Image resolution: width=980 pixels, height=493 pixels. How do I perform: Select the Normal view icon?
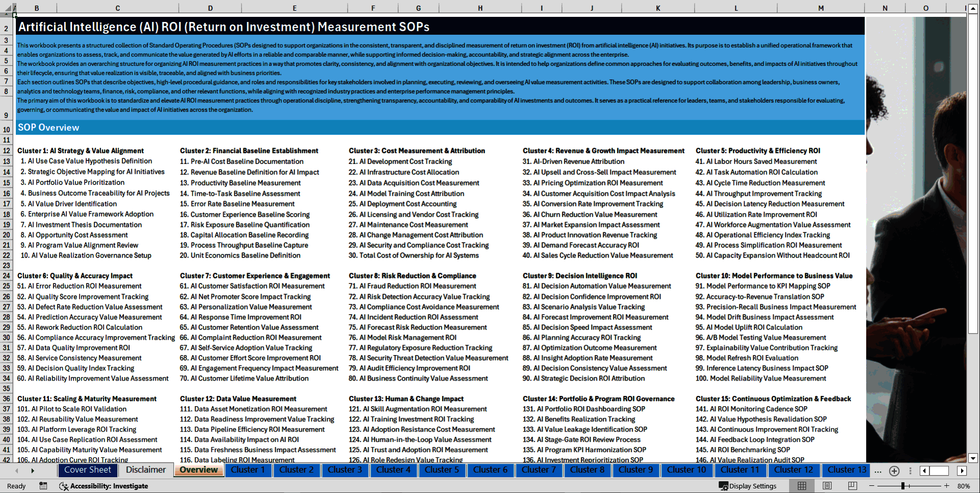(801, 486)
